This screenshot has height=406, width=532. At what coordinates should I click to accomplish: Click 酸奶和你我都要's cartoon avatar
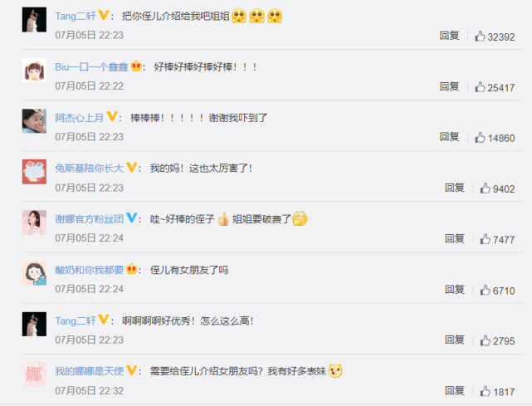point(34,273)
